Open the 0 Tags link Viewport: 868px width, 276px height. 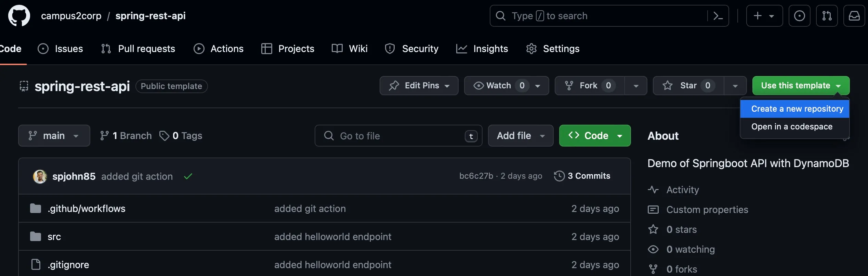coord(181,136)
